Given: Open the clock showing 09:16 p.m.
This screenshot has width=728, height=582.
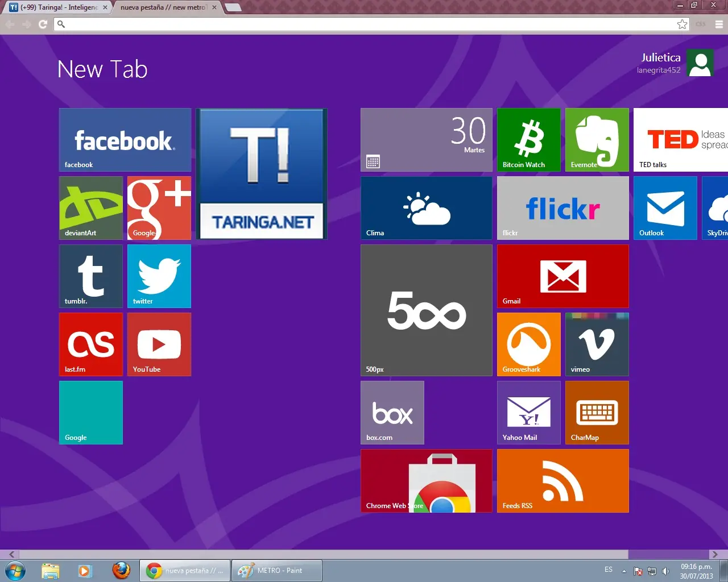Looking at the screenshot, I should point(696,571).
